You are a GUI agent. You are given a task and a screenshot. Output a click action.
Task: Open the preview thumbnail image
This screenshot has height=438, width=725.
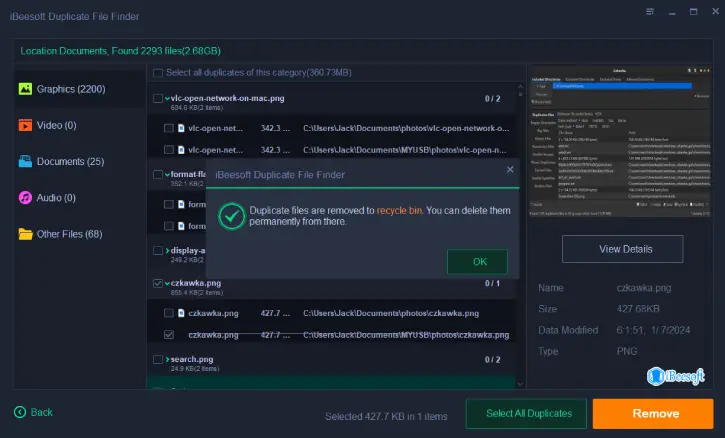(x=620, y=141)
